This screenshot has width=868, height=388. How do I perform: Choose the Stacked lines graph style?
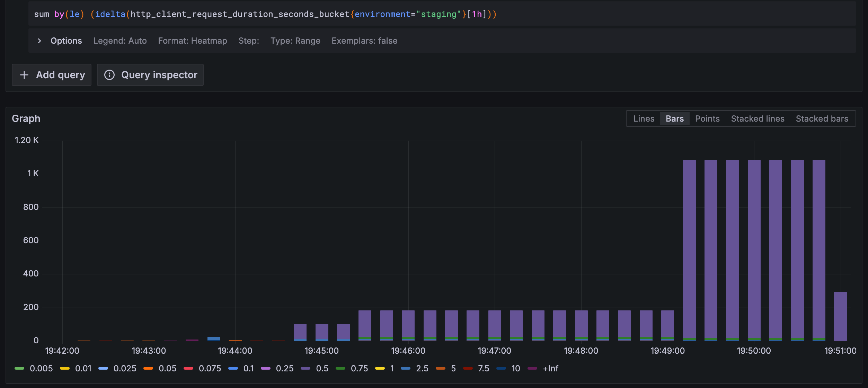[x=757, y=119]
